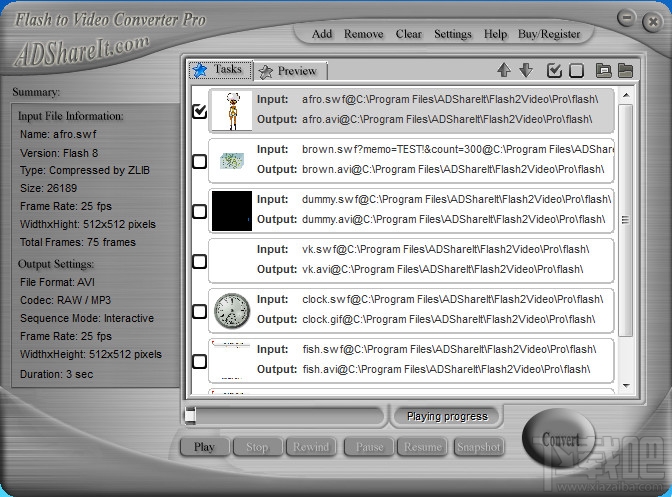Click the fish.swf input path text
This screenshot has height=497, width=672.
click(449, 350)
